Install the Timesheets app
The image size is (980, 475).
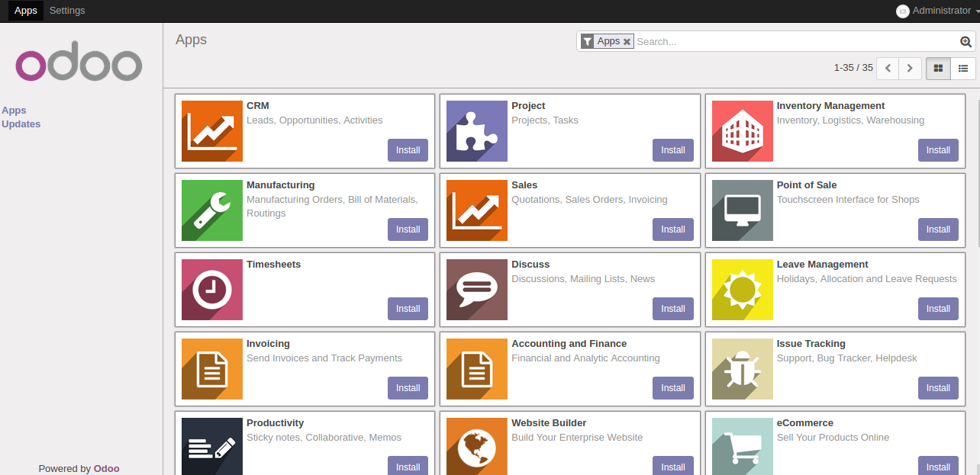click(x=408, y=309)
